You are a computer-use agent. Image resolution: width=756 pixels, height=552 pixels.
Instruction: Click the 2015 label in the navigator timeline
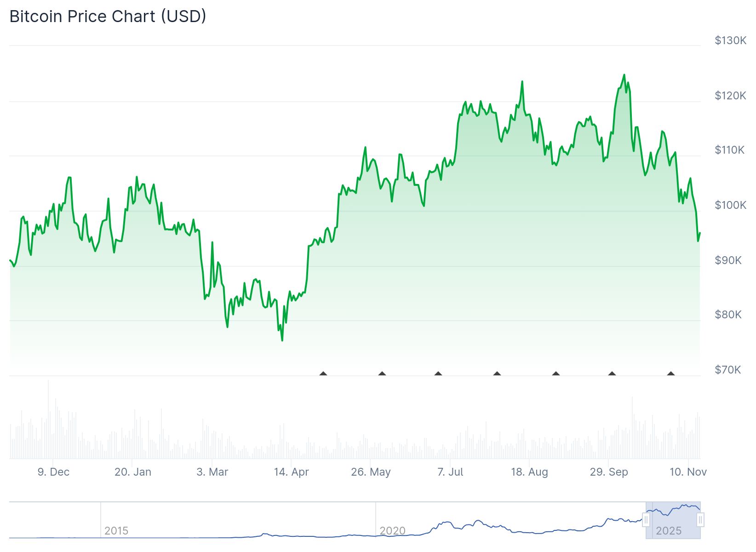[116, 531]
